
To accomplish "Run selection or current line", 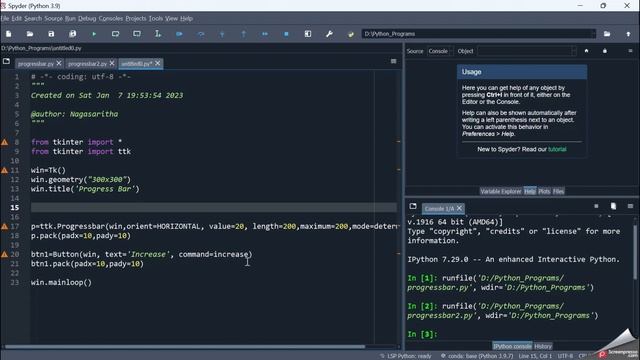I will [158, 34].
